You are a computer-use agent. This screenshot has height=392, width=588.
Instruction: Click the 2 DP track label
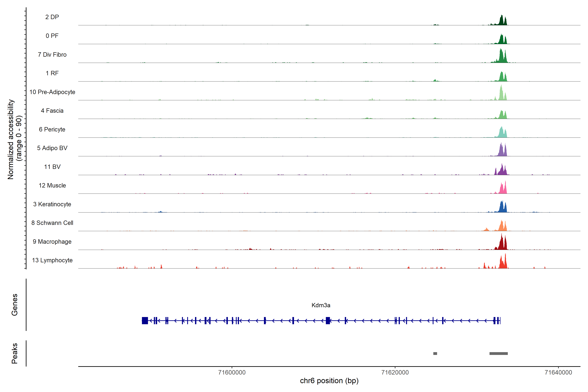pos(52,17)
